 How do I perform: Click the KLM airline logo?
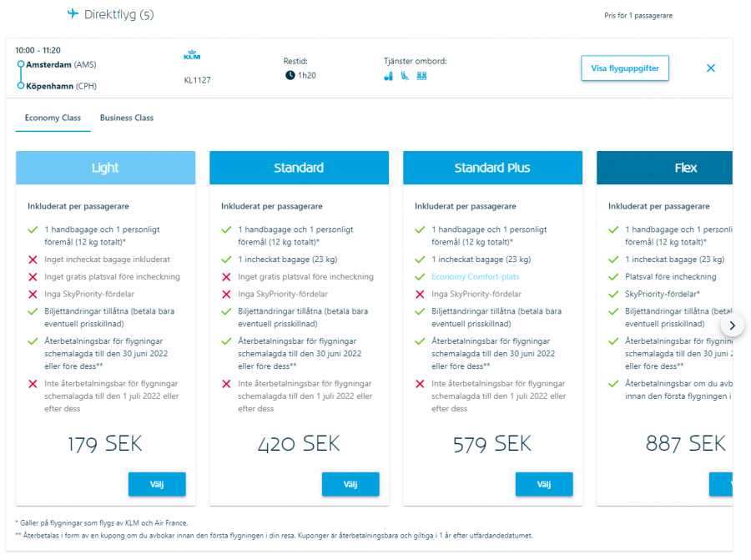(x=193, y=56)
